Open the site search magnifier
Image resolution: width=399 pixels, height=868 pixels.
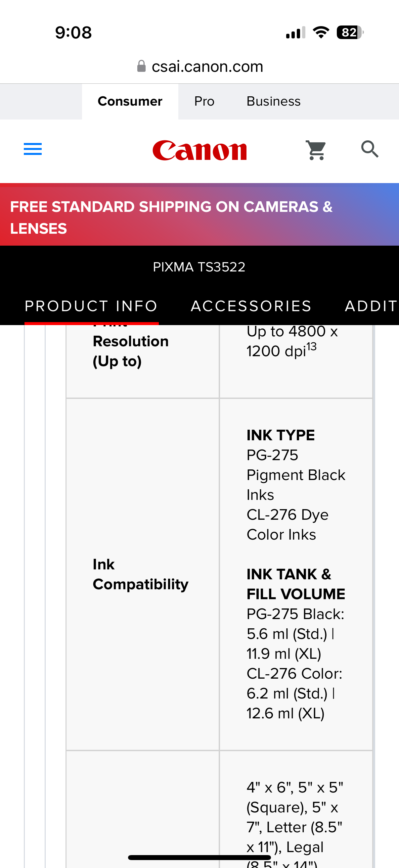tap(370, 150)
